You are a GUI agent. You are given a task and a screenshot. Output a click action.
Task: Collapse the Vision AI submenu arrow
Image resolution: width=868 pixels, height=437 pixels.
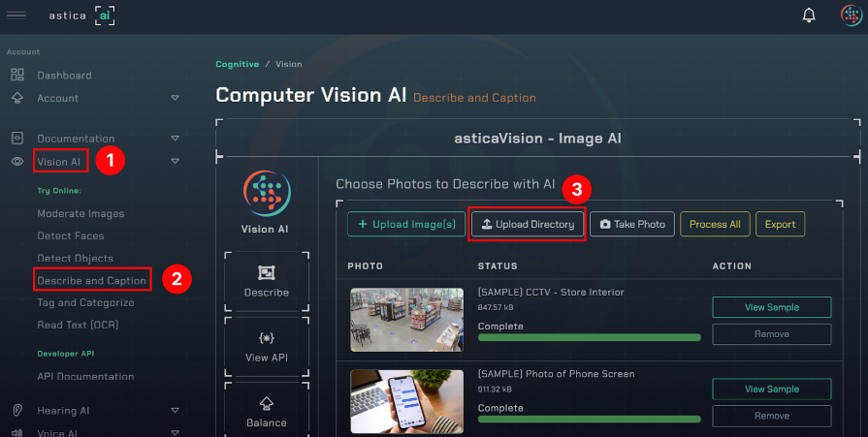[x=176, y=162]
